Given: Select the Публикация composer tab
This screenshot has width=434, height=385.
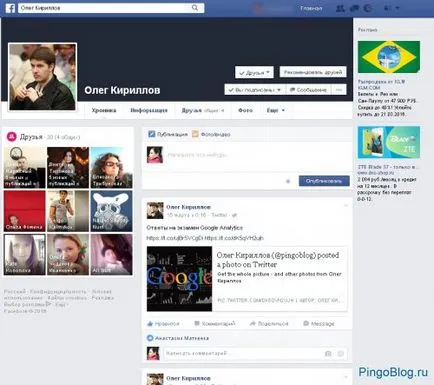Looking at the screenshot, I should (168, 134).
